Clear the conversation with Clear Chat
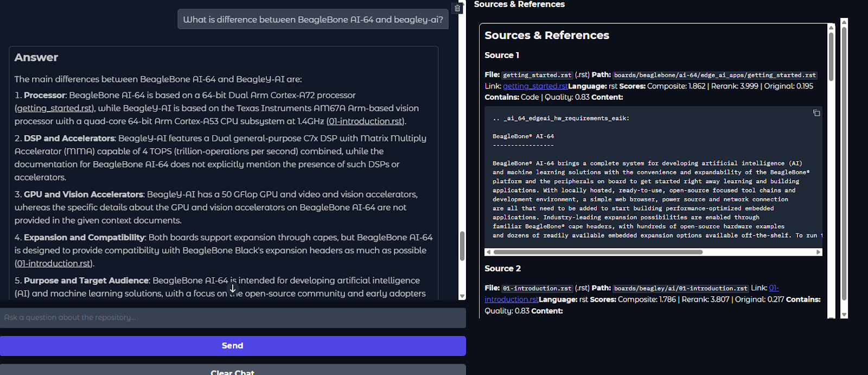The height and width of the screenshot is (375, 868). [233, 371]
